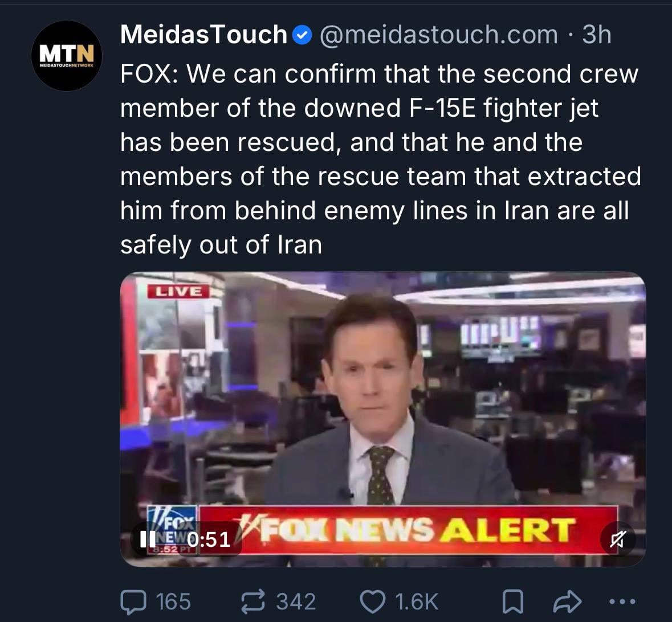Image resolution: width=672 pixels, height=622 pixels.
Task: Click the share arrow icon
Action: [567, 602]
